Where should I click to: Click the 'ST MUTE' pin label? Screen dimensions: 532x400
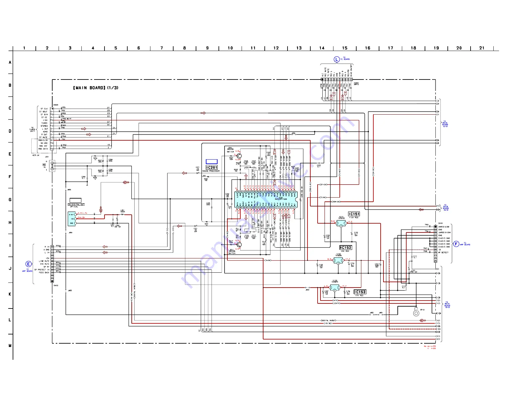(x=43, y=137)
